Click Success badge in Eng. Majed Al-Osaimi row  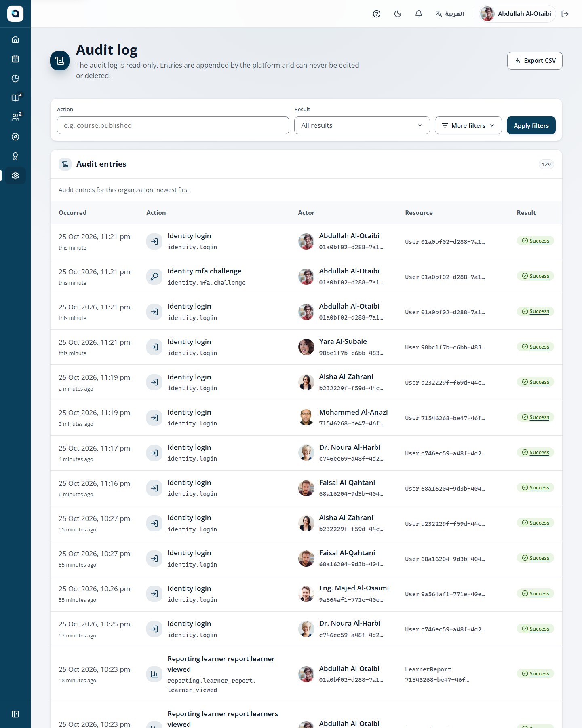[x=535, y=594]
